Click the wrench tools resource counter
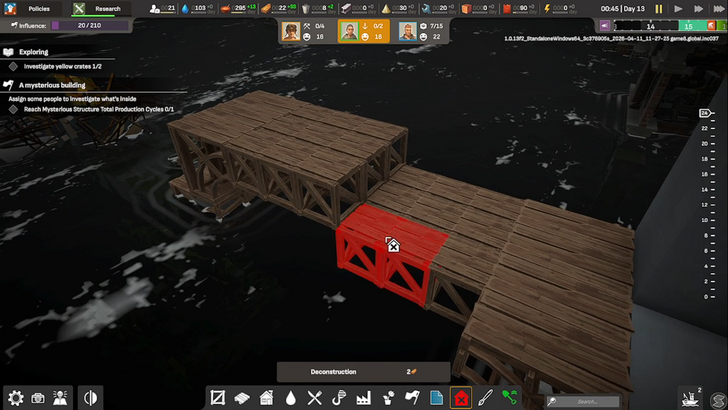Viewport: 728px width, 410px height. [439, 8]
